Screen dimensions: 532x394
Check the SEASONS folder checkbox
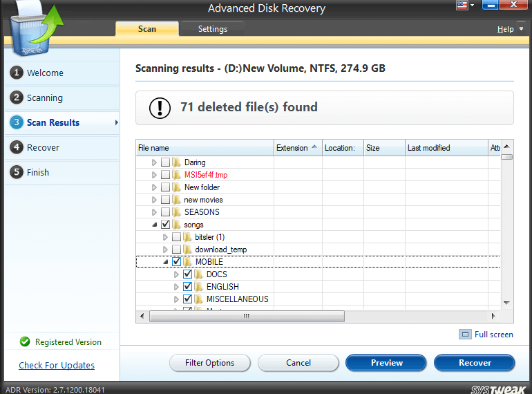(x=166, y=212)
